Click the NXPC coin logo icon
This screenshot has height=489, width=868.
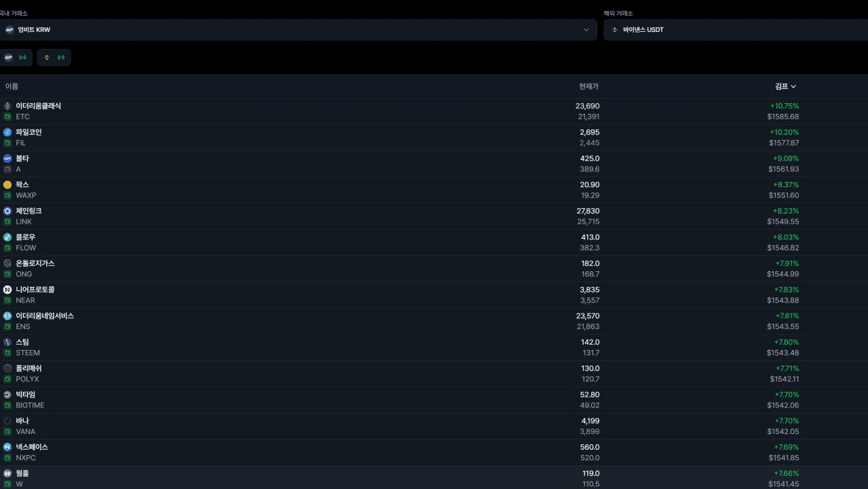[7, 447]
